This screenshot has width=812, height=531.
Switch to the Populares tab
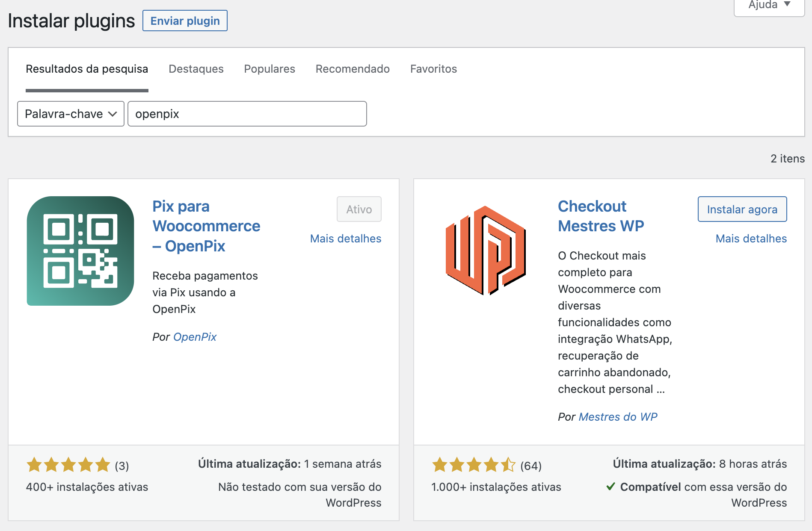(x=270, y=69)
